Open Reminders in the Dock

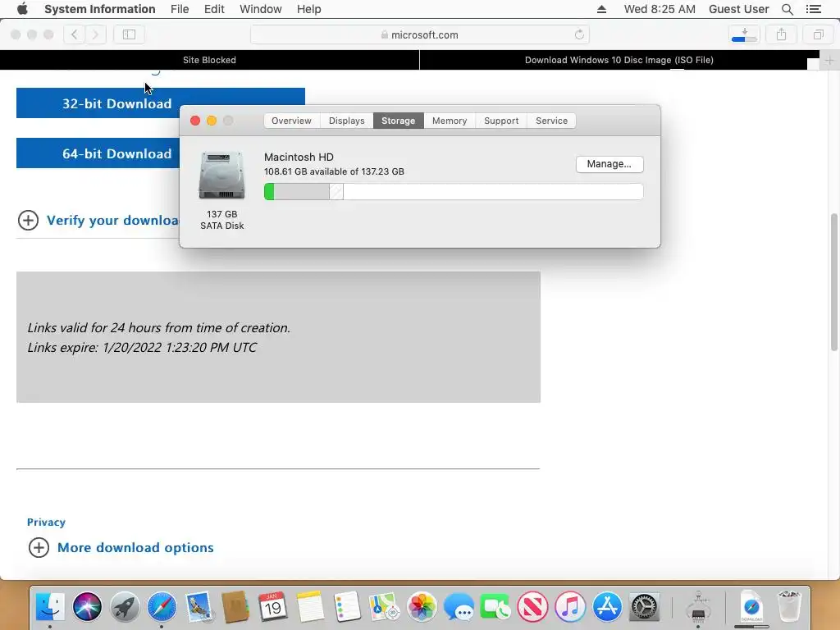click(x=347, y=607)
